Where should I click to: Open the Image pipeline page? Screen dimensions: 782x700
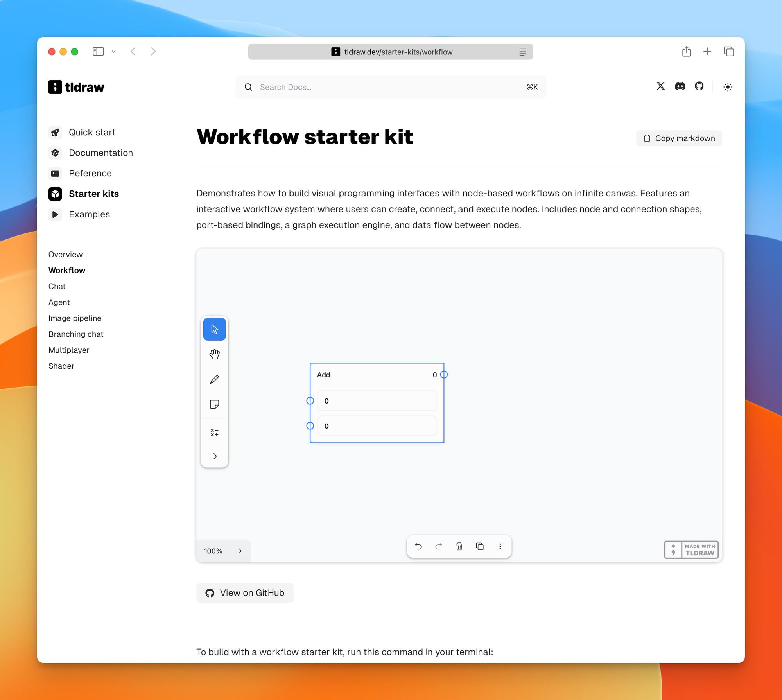75,318
